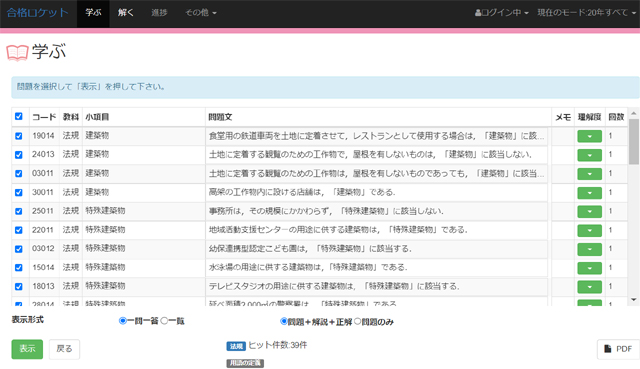The height and width of the screenshot is (369, 640).
Task: Open the 理解度 dropdown for row 15014
Action: (589, 268)
